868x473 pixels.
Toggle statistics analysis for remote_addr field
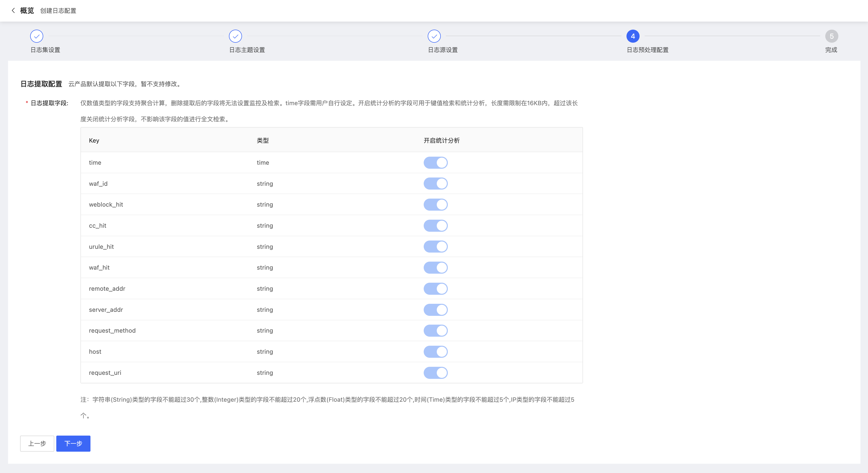[x=435, y=288]
